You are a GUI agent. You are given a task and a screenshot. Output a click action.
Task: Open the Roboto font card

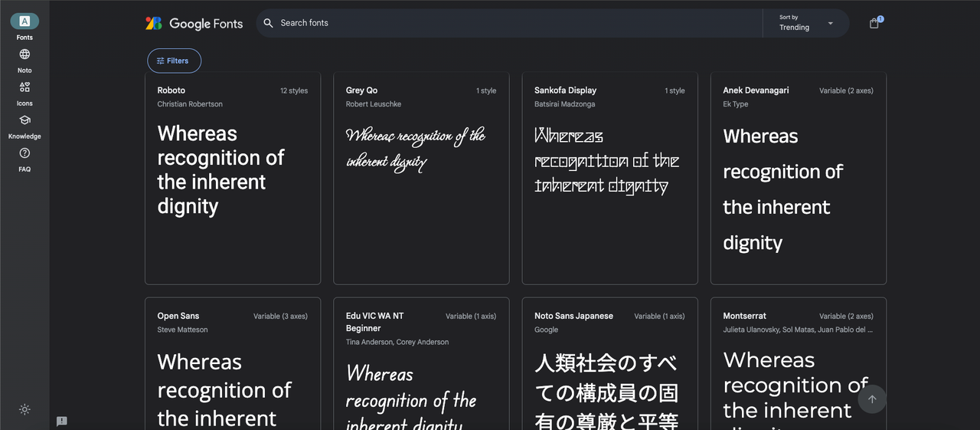pyautogui.click(x=233, y=179)
